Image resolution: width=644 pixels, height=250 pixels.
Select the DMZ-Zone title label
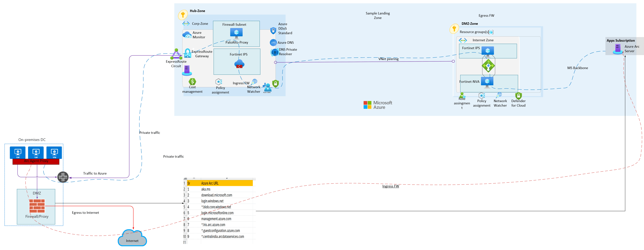click(470, 23)
